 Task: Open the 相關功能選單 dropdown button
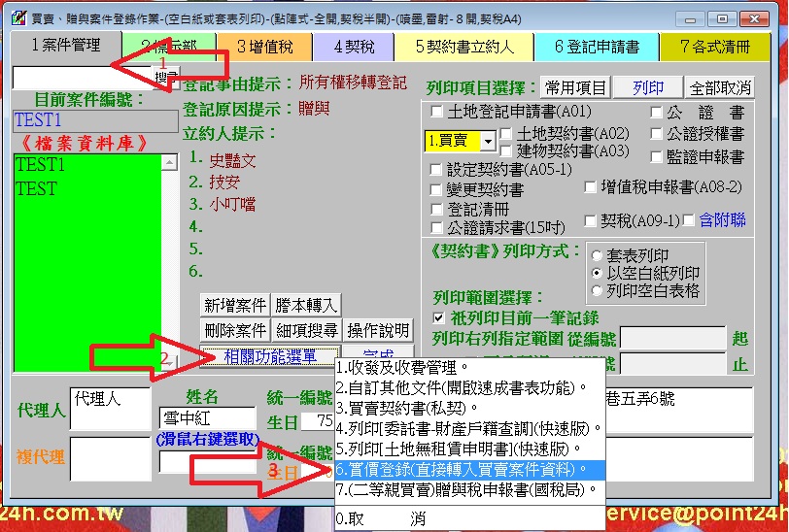(x=270, y=356)
